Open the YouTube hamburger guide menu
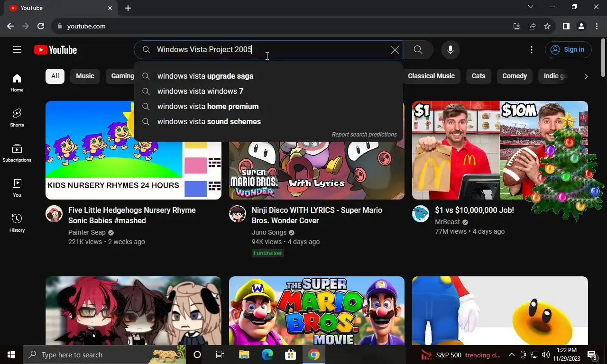The image size is (607, 364). 17,50
